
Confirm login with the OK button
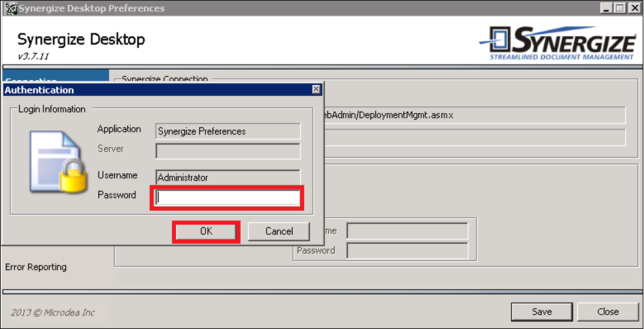point(206,231)
